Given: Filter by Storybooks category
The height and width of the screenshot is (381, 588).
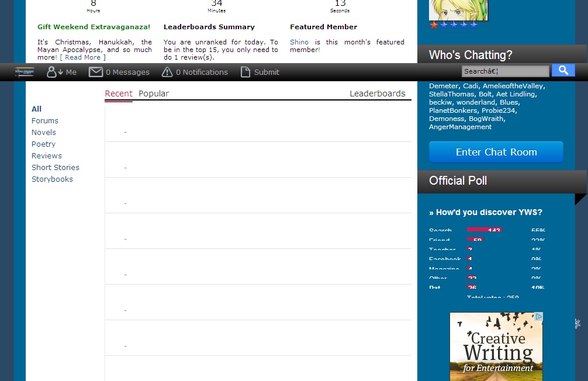Looking at the screenshot, I should point(52,179).
